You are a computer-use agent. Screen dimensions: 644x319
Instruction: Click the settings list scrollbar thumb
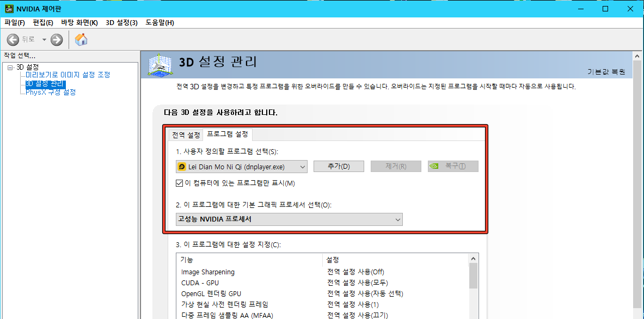pos(473,276)
